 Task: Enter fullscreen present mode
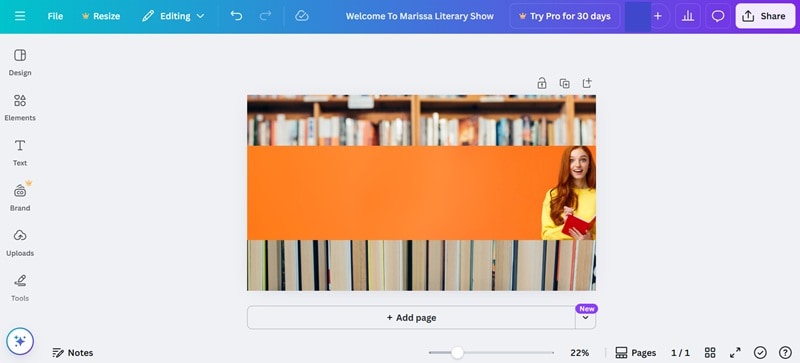(x=735, y=353)
